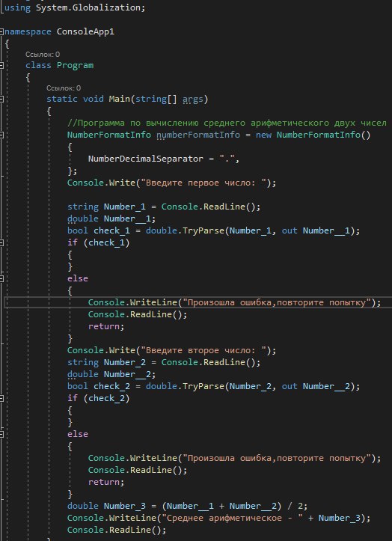This screenshot has width=392, height=541.
Task: Click 'TryParse' on the check_2 line
Action: [x=203, y=386]
